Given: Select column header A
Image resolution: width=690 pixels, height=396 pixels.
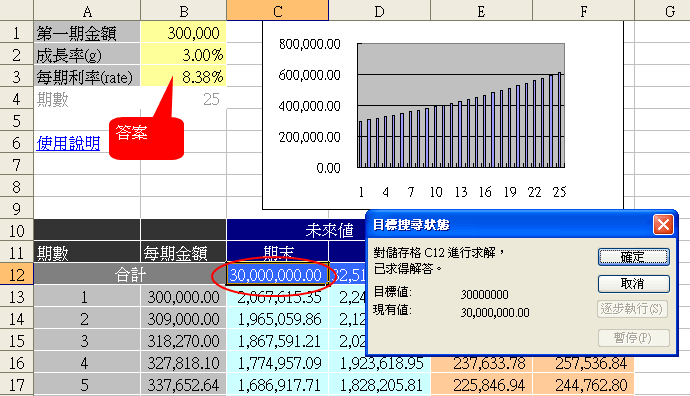Looking at the screenshot, I should (x=87, y=10).
